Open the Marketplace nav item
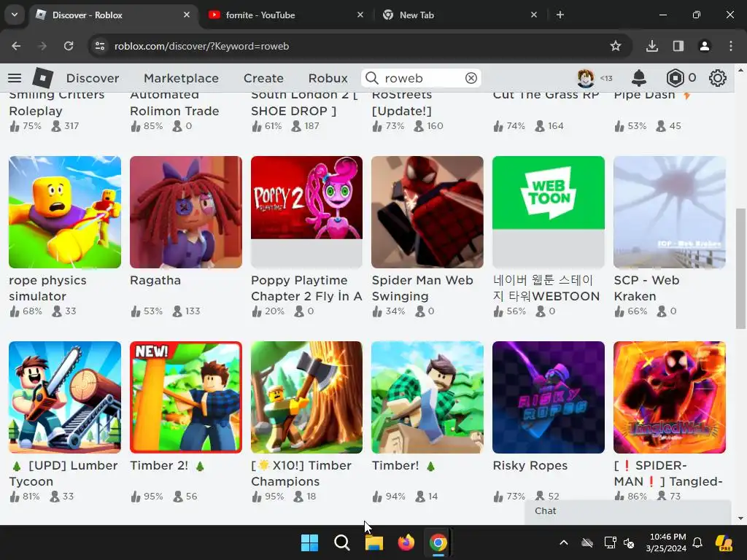 tap(181, 78)
